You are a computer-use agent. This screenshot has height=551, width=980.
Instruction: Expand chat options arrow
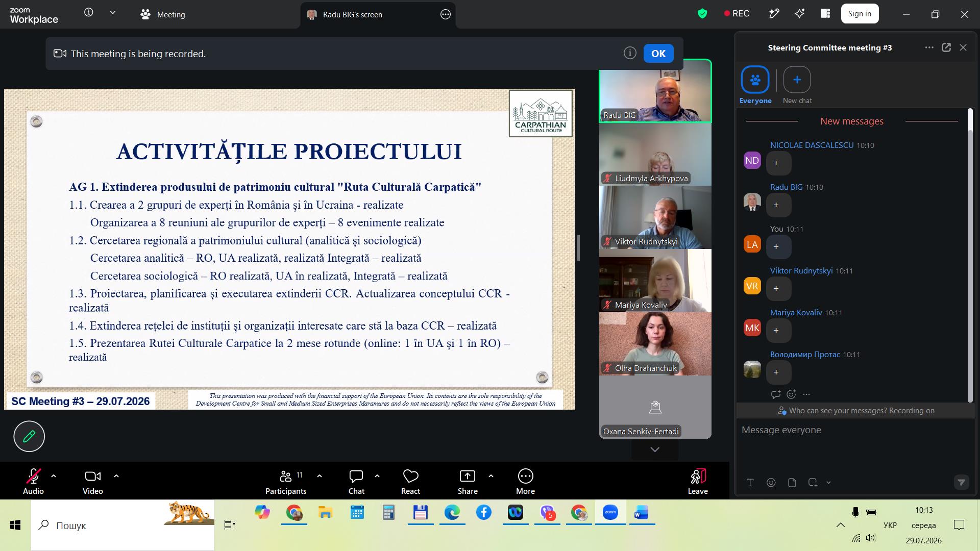pos(377,476)
